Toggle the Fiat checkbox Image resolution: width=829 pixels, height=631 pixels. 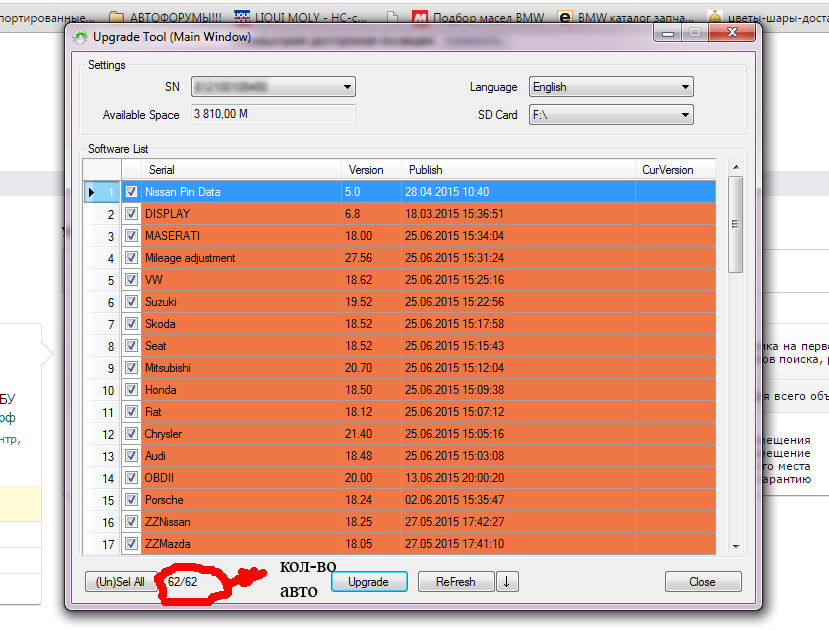coord(131,411)
